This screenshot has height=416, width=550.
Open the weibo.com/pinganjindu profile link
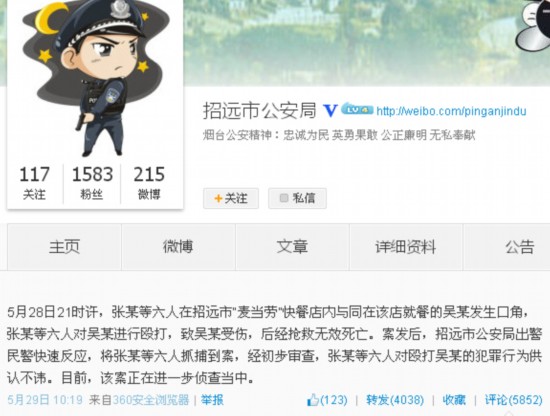coord(451,111)
